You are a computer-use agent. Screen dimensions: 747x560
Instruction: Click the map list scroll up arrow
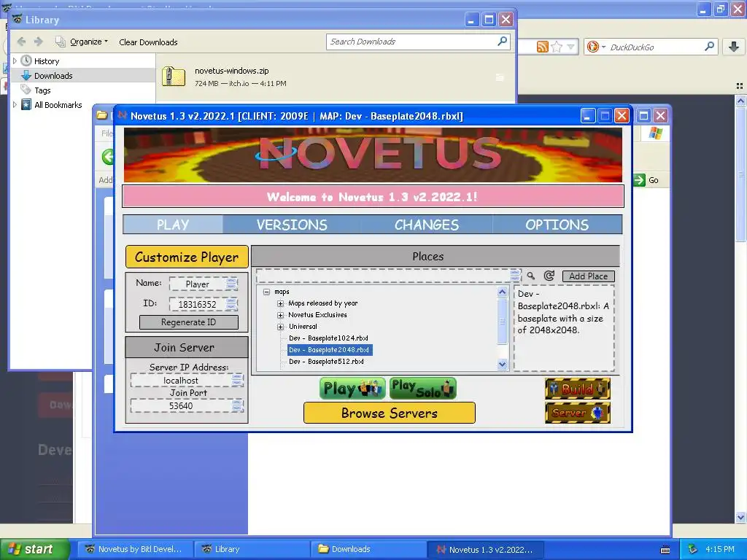[x=502, y=292]
